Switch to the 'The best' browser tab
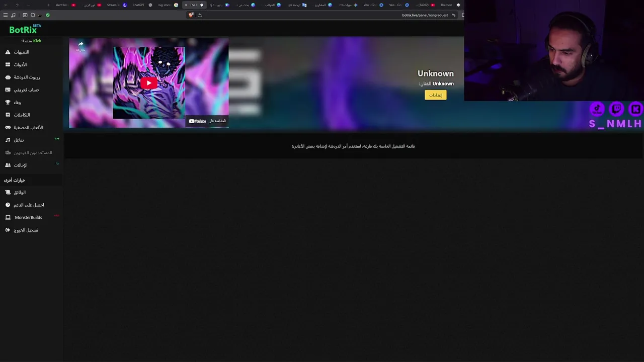The image size is (644, 362). 450,5
